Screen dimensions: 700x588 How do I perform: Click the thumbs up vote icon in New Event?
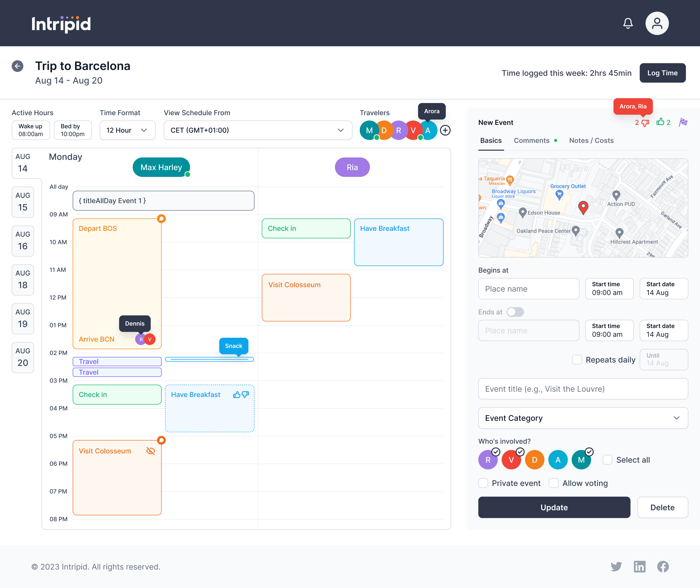click(x=660, y=122)
